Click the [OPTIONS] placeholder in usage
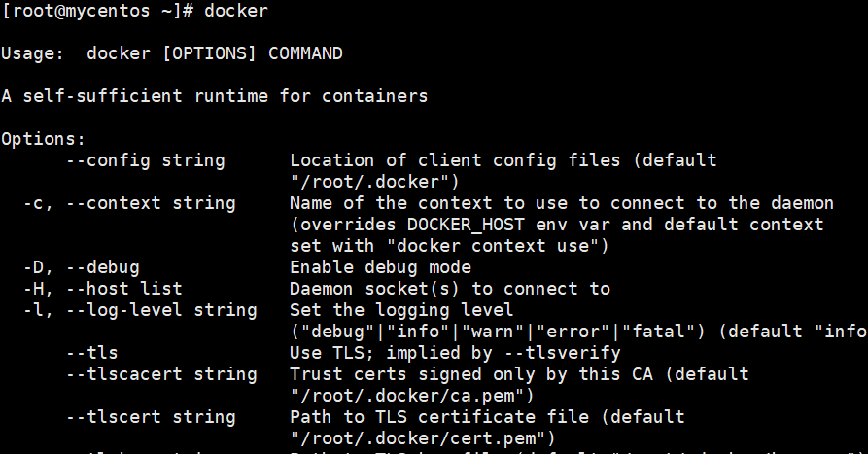868x454 pixels. (x=210, y=53)
